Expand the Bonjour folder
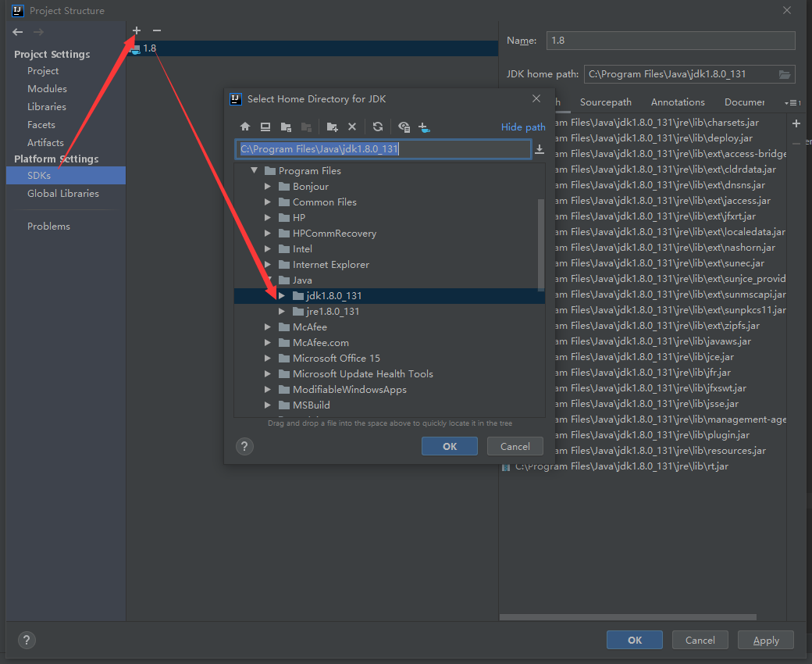The image size is (812, 664). pos(268,186)
